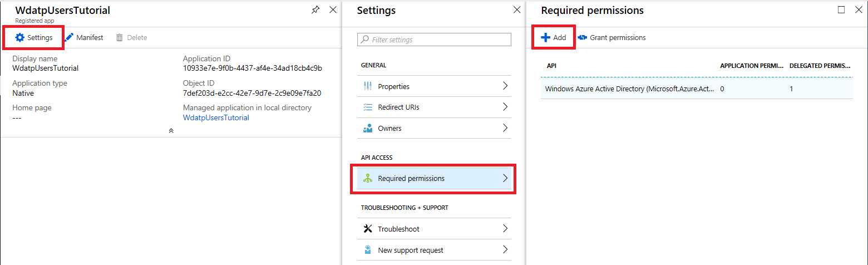Open the Troubleshoot option
Viewport: 868px width, 265px height.
pos(398,229)
